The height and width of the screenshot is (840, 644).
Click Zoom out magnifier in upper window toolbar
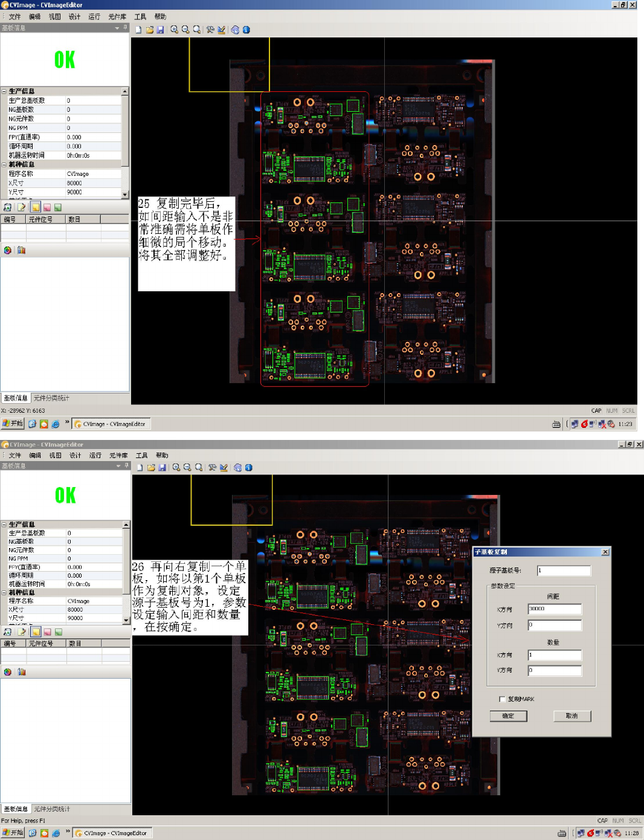click(x=185, y=30)
